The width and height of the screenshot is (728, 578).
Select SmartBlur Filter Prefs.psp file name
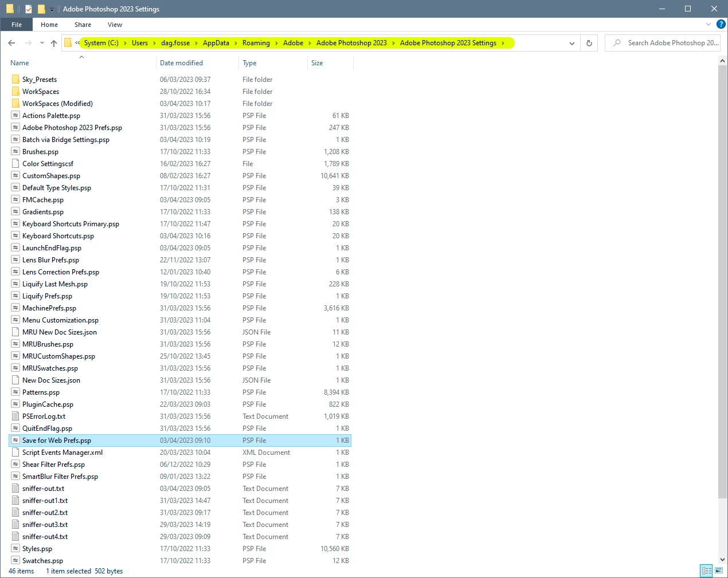coord(60,477)
